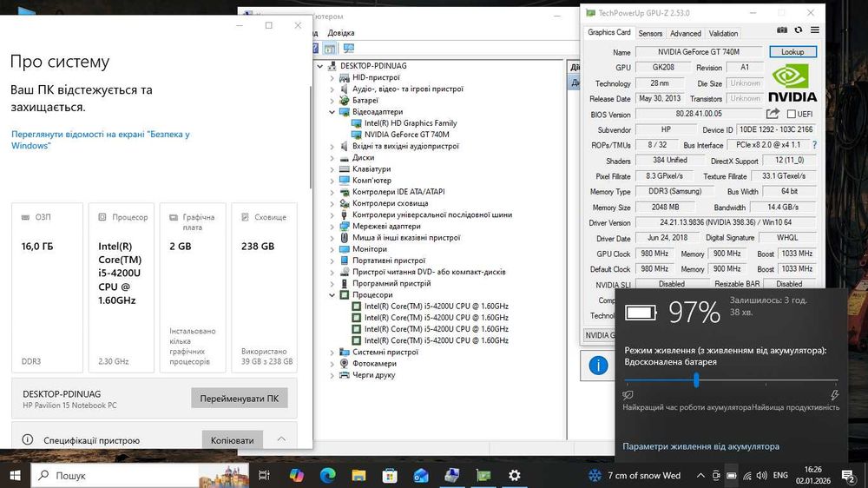Click the lightning best performance icon
This screenshot has width=868, height=488.
834,395
